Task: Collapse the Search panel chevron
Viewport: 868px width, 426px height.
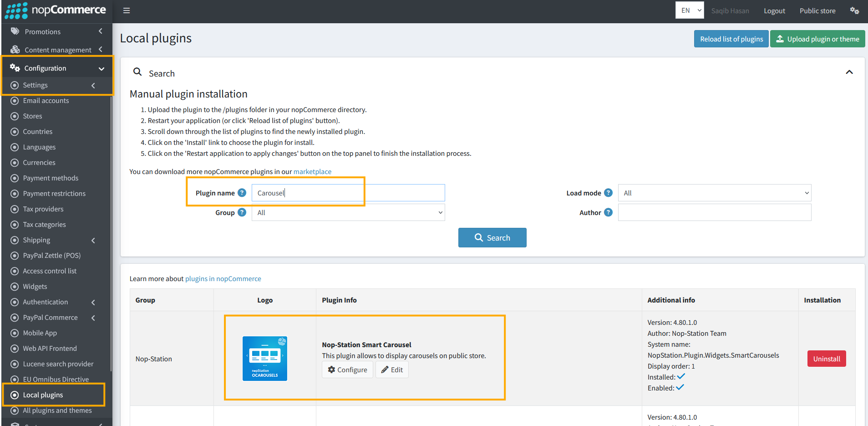Action: [x=849, y=72]
